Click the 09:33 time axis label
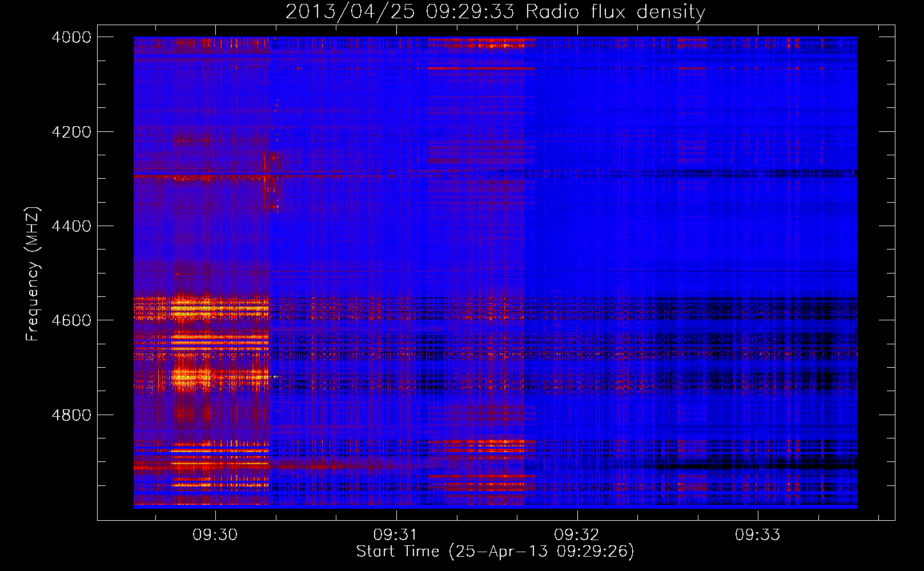924x571 pixels. coord(758,535)
